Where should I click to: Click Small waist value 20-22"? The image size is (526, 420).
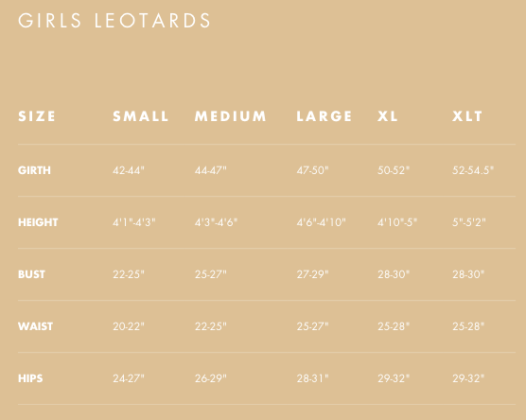click(129, 326)
